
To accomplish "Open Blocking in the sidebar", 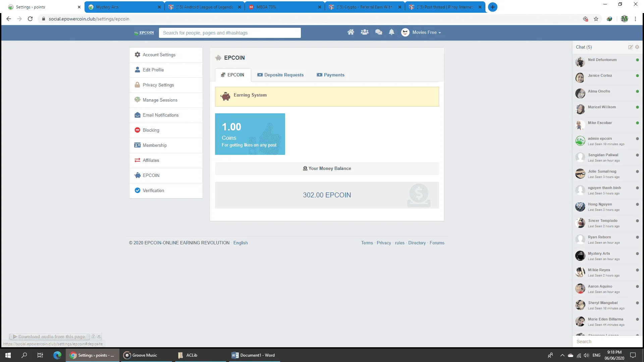I will pyautogui.click(x=166, y=130).
